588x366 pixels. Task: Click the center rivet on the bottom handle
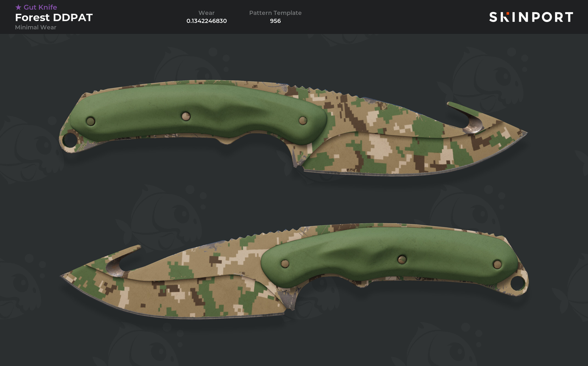[x=402, y=260]
